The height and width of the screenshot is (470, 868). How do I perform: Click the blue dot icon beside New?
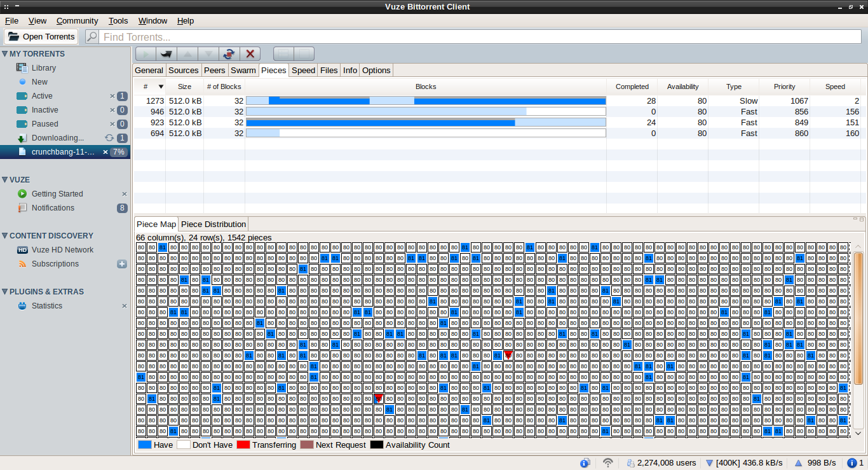[22, 82]
